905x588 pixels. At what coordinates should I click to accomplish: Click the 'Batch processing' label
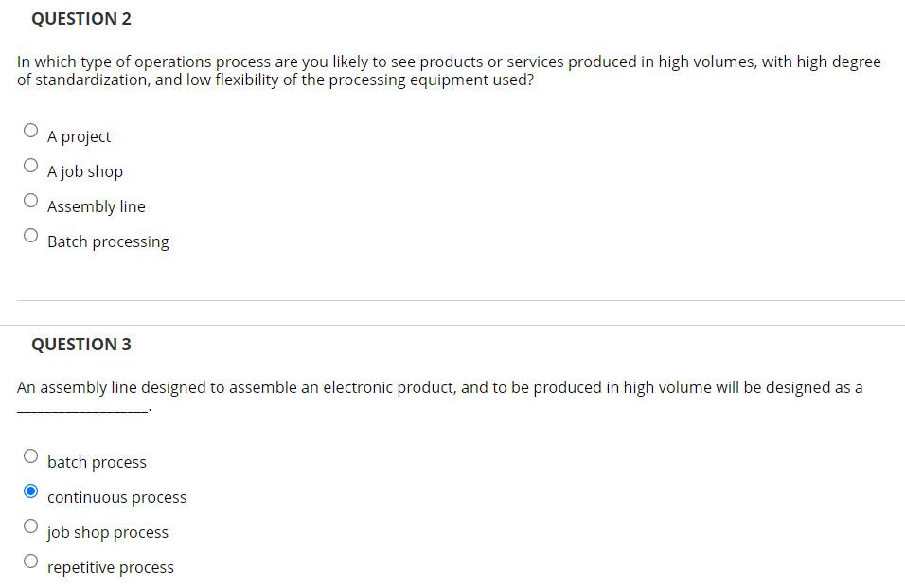pyautogui.click(x=108, y=241)
